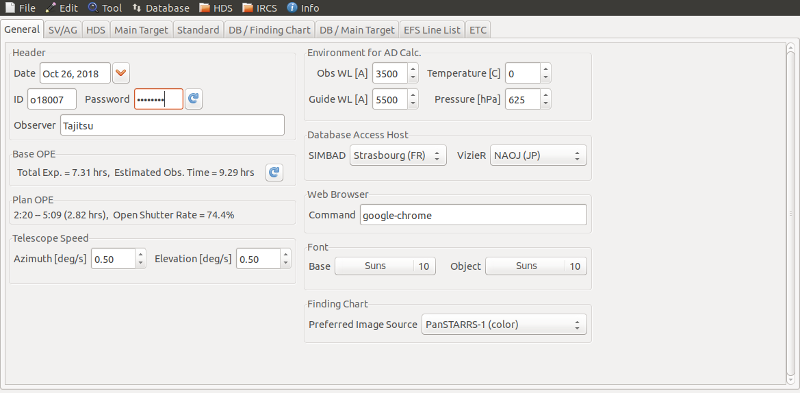Open the HDS folder menu
This screenshot has height=393, width=800.
coord(215,8)
